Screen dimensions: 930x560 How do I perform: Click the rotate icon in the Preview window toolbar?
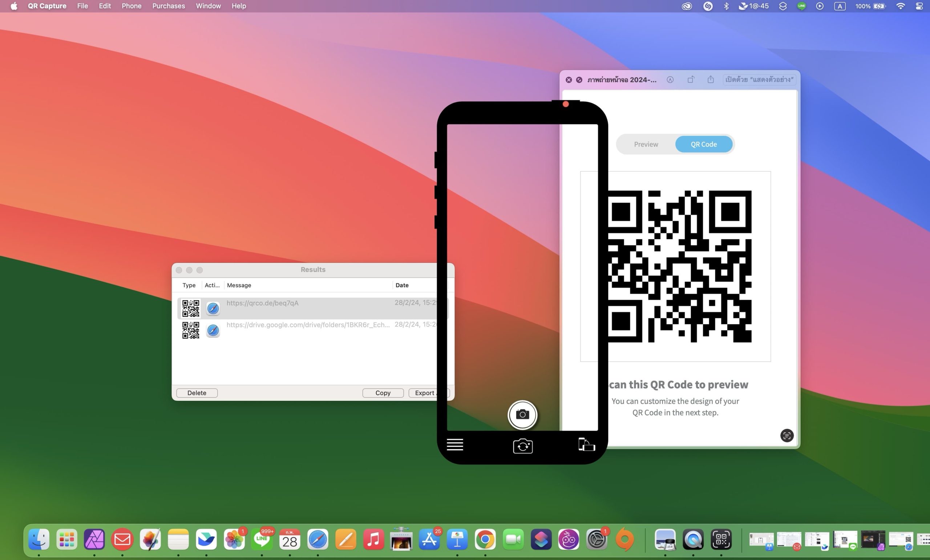point(691,79)
